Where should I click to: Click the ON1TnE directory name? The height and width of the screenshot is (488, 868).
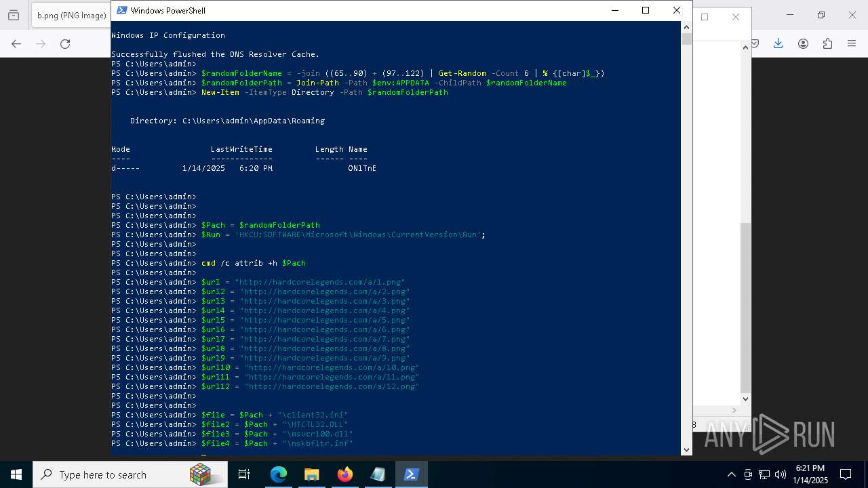tap(362, 168)
